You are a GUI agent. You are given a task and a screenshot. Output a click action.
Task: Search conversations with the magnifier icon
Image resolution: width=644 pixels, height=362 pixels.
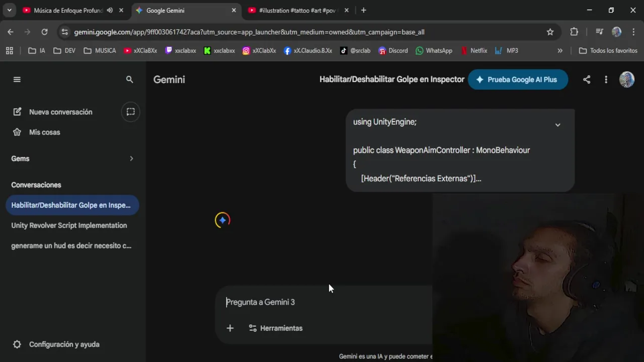(x=129, y=79)
